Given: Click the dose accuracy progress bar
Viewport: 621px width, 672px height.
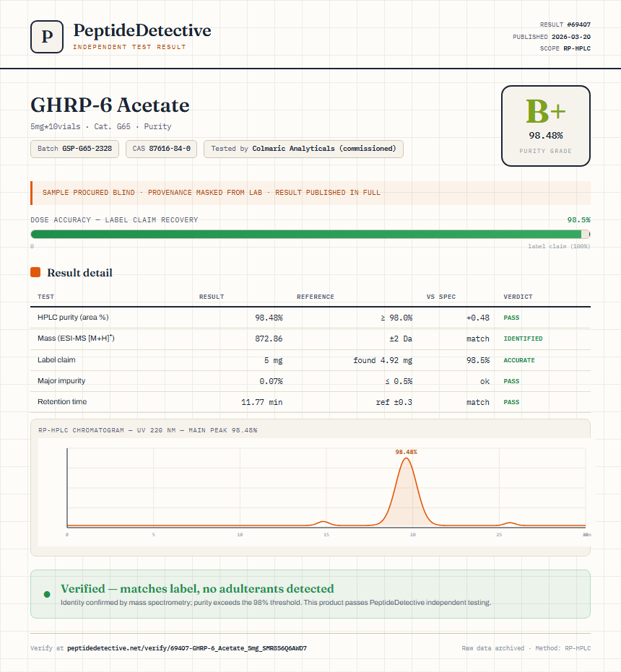Looking at the screenshot, I should click(x=310, y=234).
